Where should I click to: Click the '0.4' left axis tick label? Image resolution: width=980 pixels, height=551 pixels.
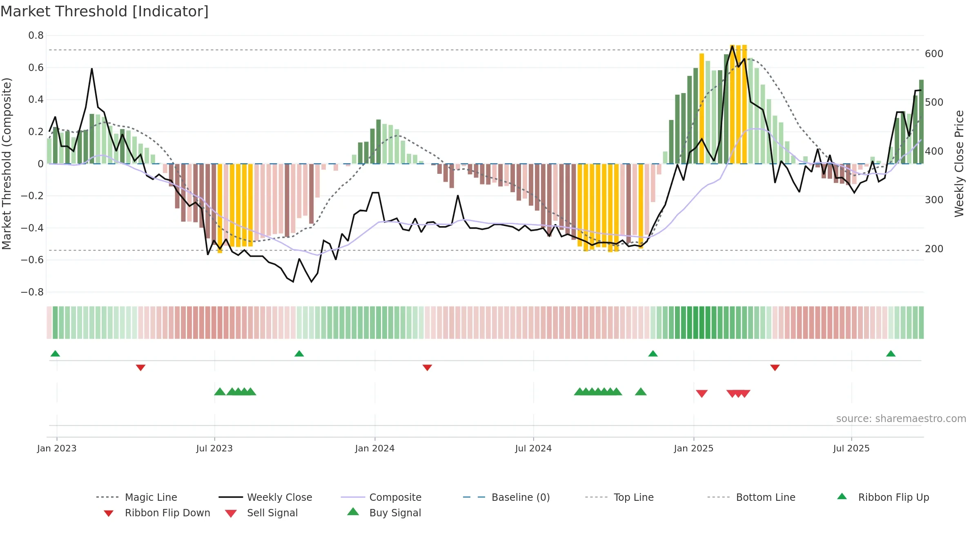pyautogui.click(x=36, y=100)
